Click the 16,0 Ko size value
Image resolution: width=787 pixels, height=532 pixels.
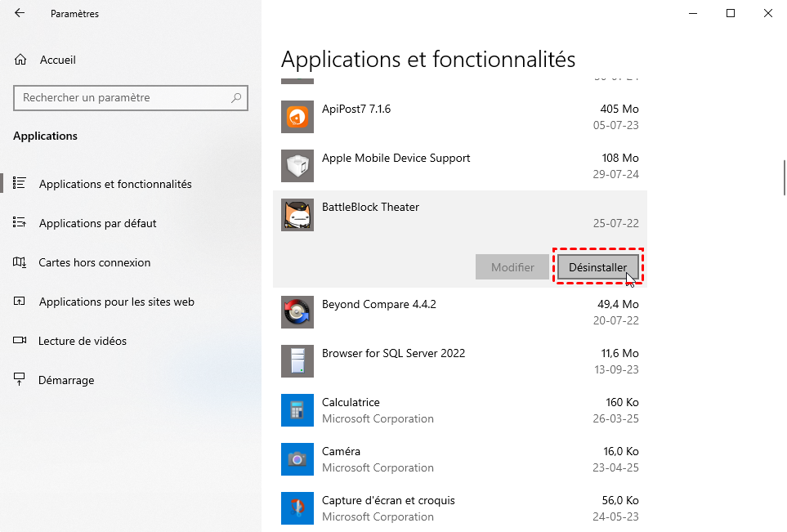pos(621,451)
